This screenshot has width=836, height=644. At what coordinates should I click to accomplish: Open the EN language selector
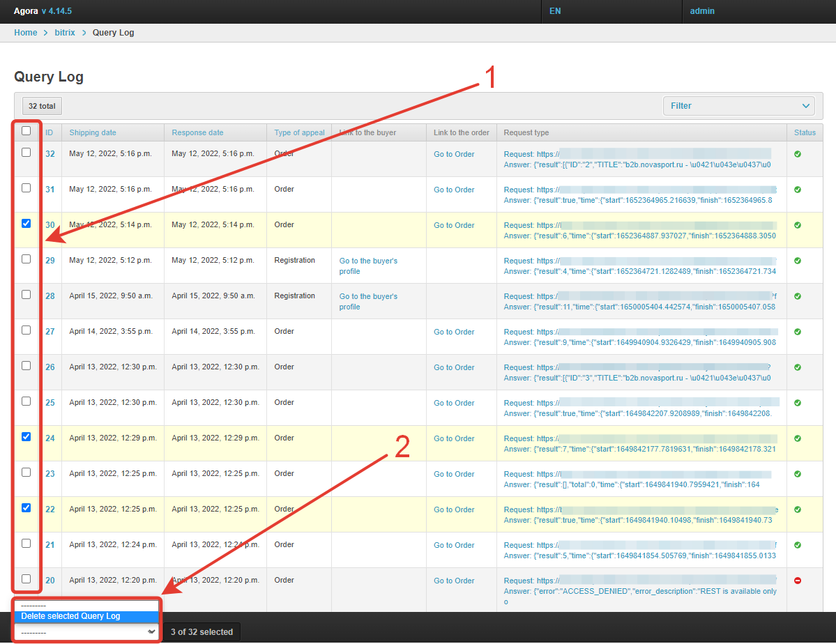coord(555,11)
